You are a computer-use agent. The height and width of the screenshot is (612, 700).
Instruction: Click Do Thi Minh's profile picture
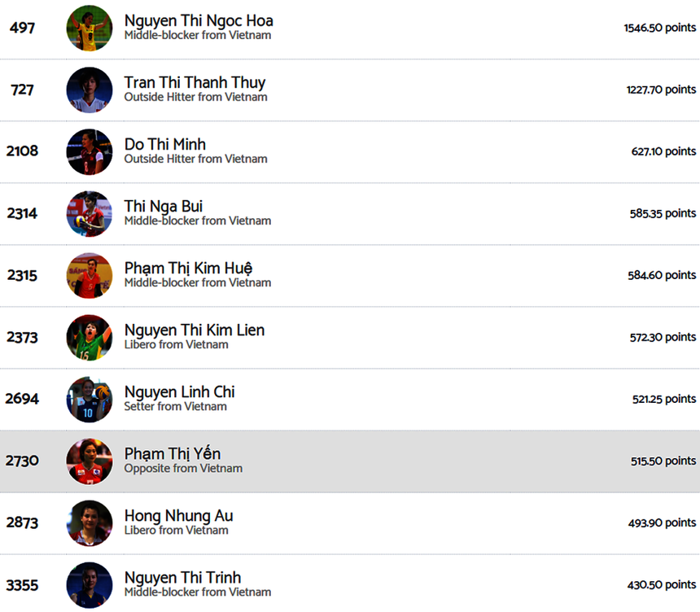point(90,151)
